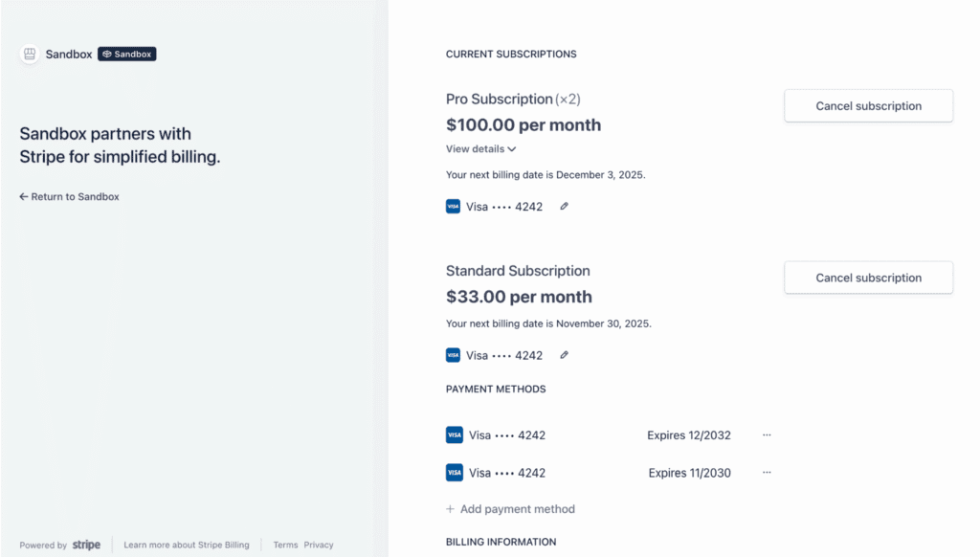Open Learn more about Stripe Billing
The image size is (980, 557).
click(187, 545)
